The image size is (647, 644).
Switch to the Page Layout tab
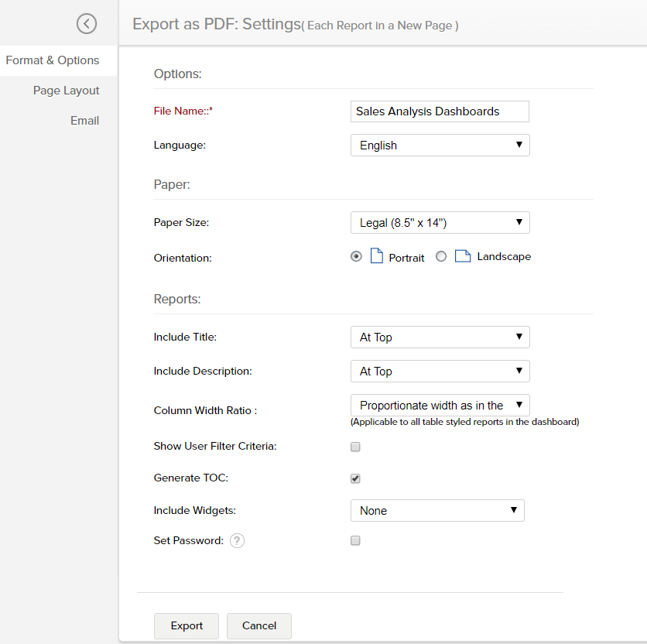tap(66, 90)
